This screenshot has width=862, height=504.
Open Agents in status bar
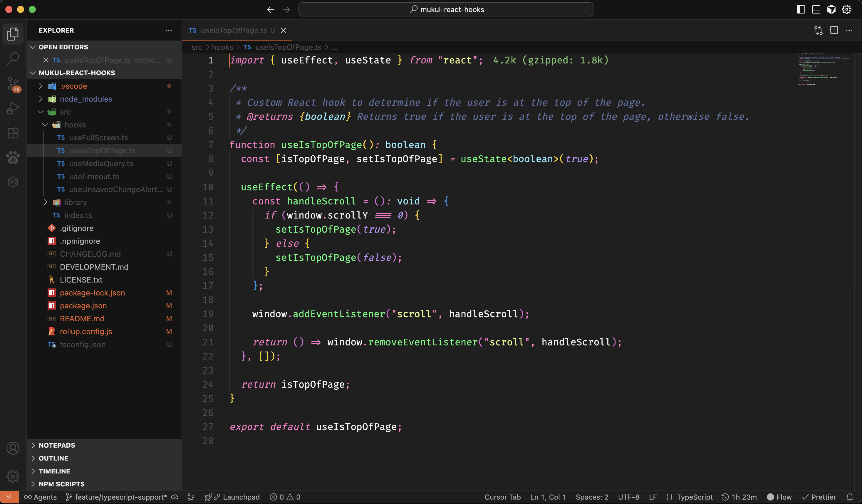tap(40, 497)
